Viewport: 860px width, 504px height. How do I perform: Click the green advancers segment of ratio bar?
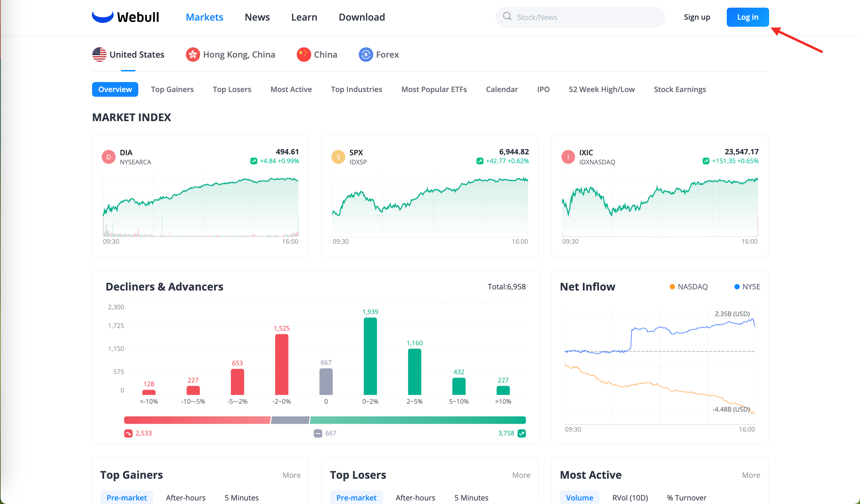[x=418, y=420]
